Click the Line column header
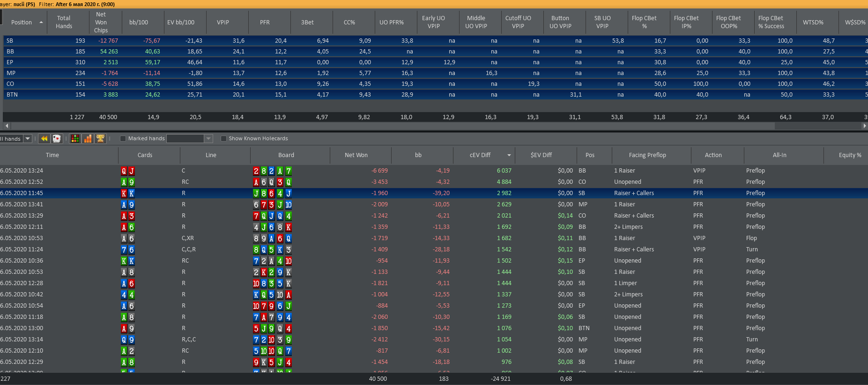Screen dimensions: 868x385 tap(211, 155)
